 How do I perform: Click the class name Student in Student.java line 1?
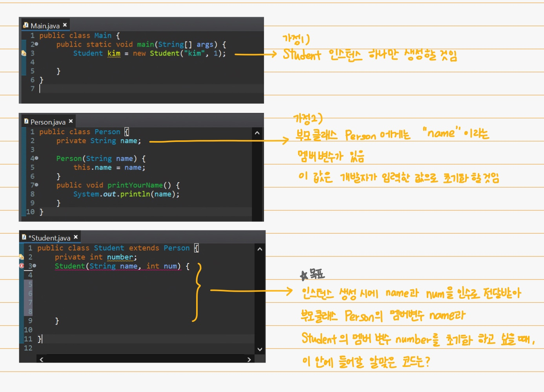(109, 248)
